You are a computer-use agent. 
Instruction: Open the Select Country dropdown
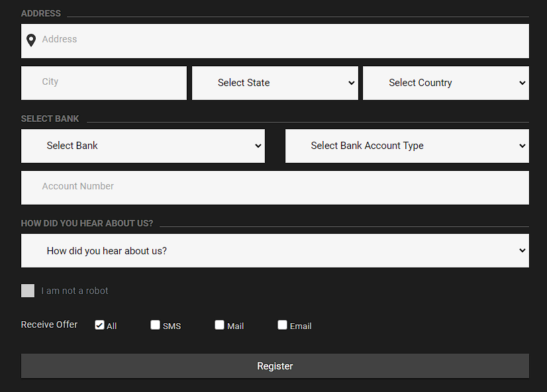pos(446,83)
